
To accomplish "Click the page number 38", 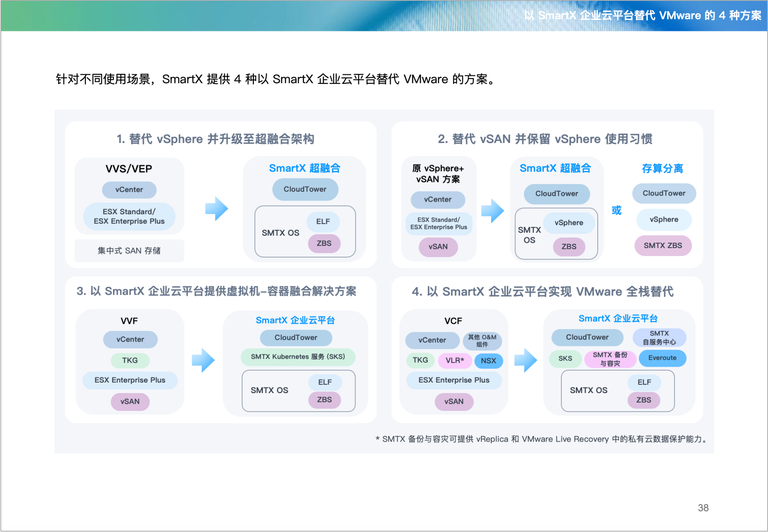I will coord(703,508).
